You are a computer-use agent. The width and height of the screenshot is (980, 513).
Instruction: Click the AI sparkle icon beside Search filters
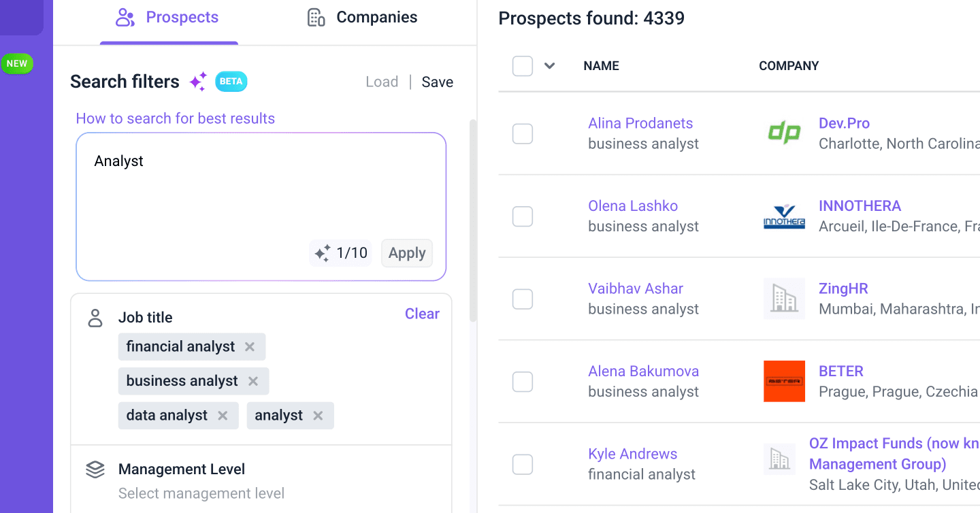click(x=198, y=82)
